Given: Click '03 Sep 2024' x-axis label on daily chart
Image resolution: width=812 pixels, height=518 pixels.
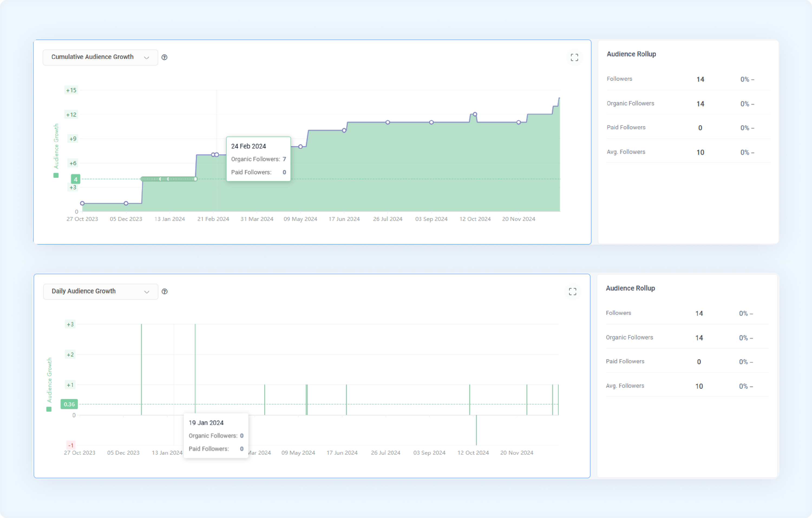Looking at the screenshot, I should (429, 453).
